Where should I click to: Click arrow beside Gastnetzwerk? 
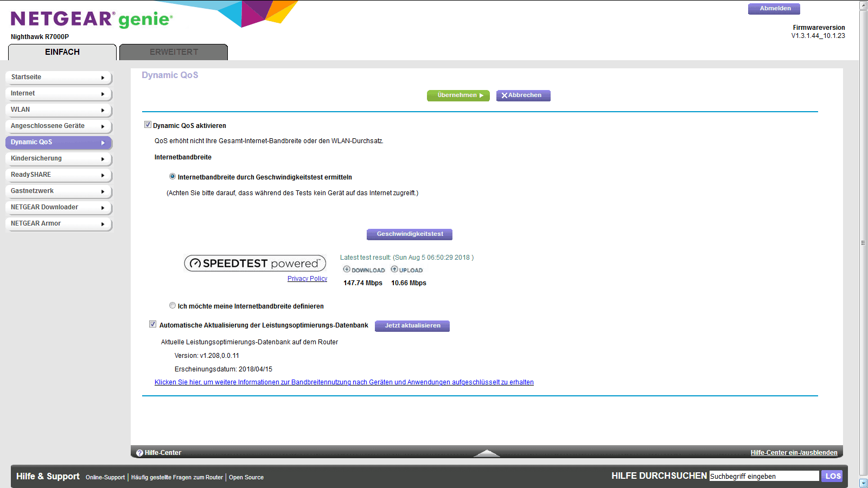pyautogui.click(x=103, y=191)
